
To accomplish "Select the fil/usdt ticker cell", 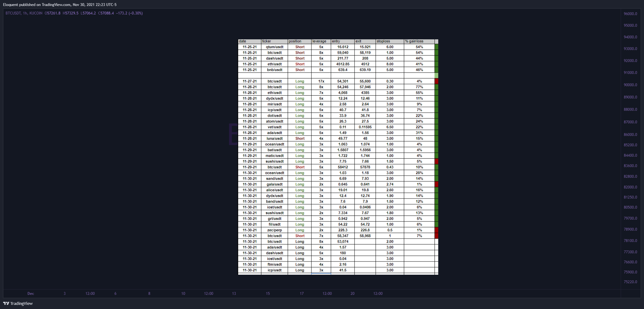I will click(x=274, y=224).
